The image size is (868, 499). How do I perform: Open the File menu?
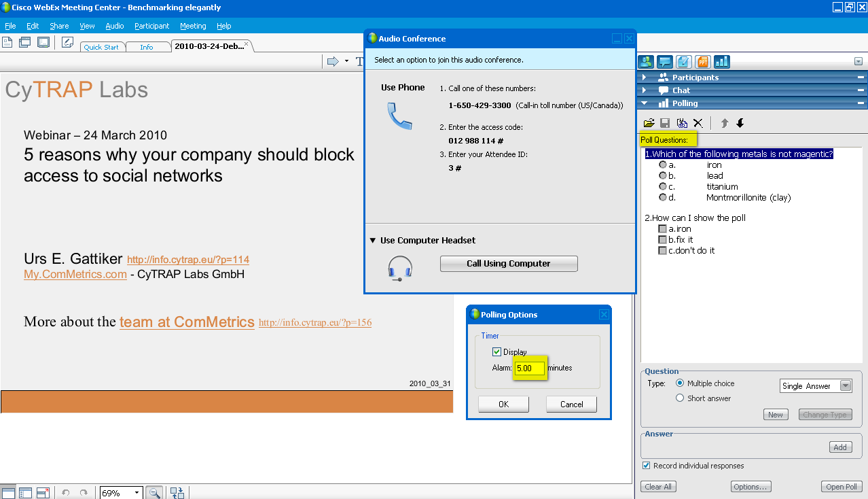coord(10,26)
